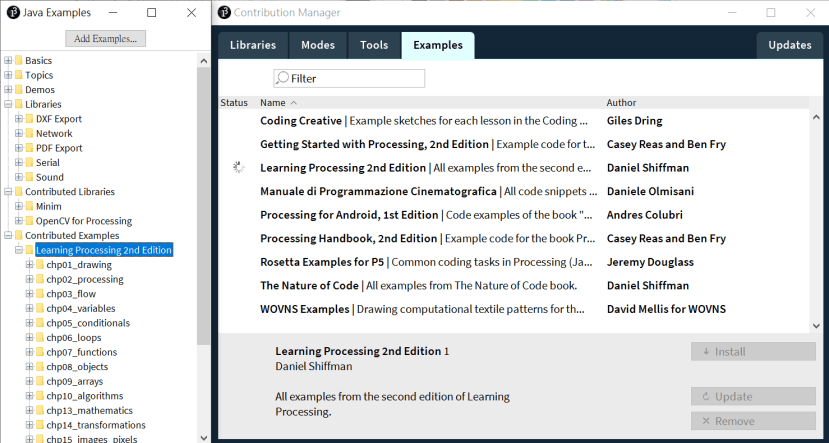The height and width of the screenshot is (443, 829).
Task: Select chp14_transformations in the tree
Action: pyautogui.click(x=96, y=424)
